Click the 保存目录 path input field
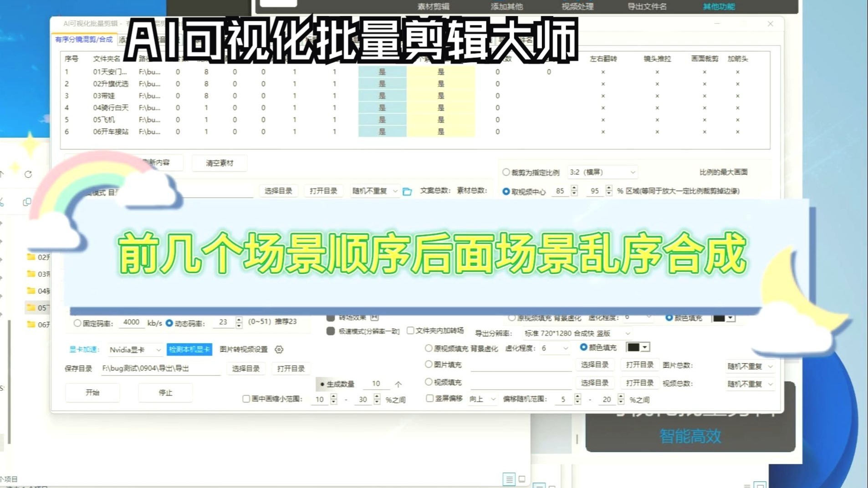 point(160,368)
